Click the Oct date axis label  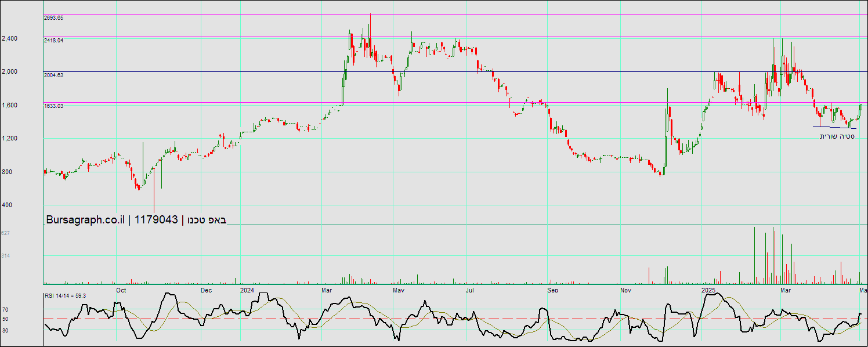[121, 290]
